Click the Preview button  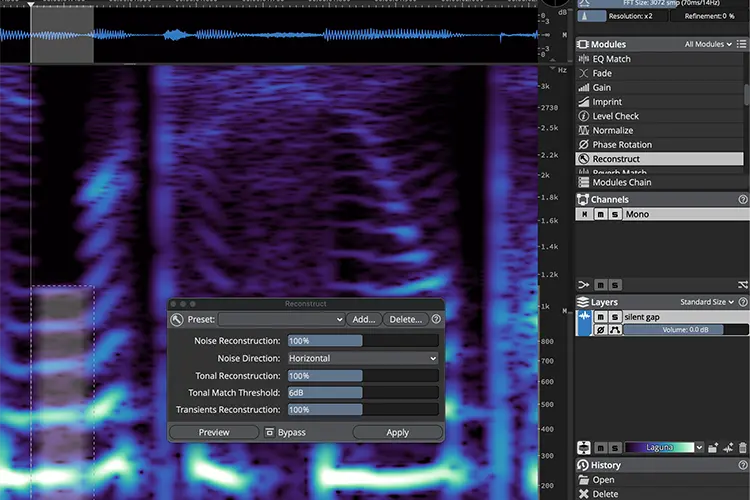click(x=214, y=433)
